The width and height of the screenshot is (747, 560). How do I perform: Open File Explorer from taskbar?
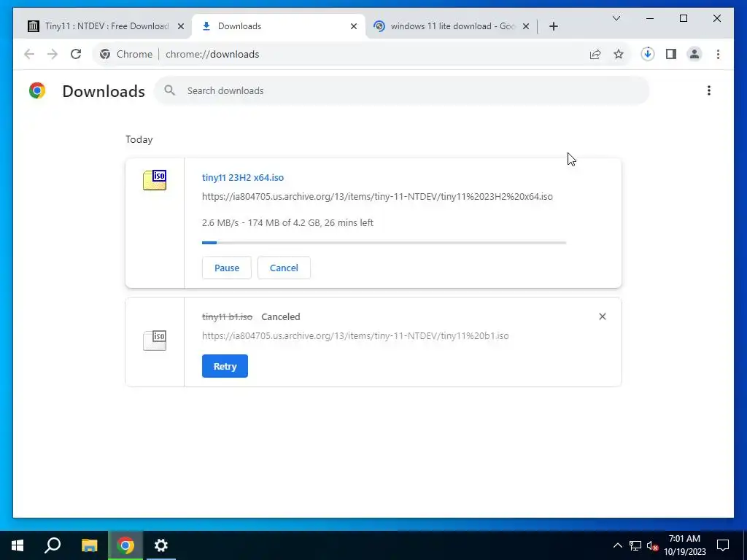coord(89,545)
